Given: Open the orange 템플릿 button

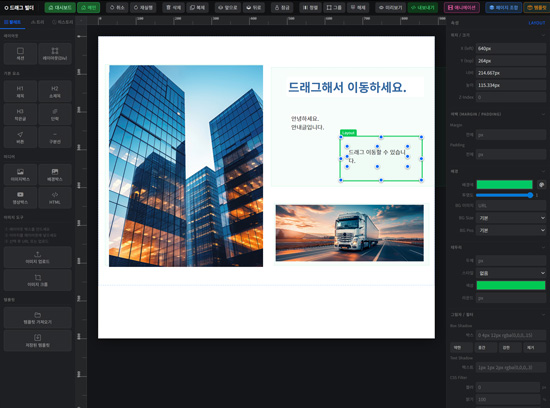Looking at the screenshot, I should (x=537, y=7).
